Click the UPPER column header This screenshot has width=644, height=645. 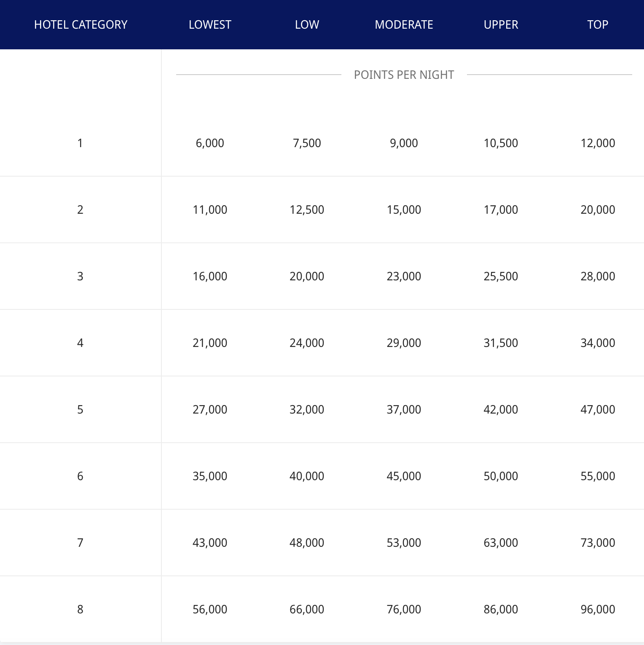501,24
